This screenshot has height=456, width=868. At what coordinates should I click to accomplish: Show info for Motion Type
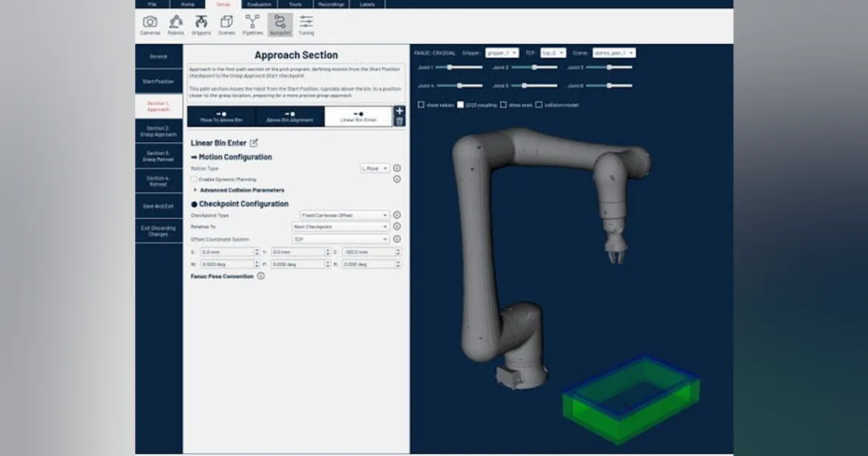click(x=397, y=168)
